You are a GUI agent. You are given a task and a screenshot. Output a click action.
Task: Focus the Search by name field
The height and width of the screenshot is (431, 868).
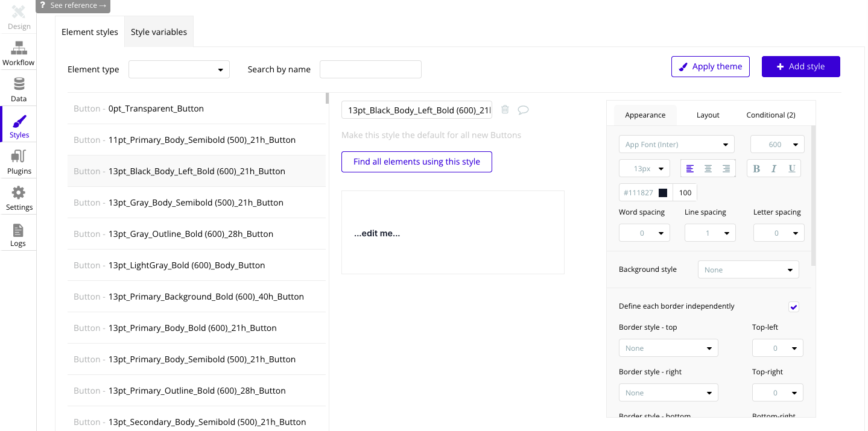(370, 69)
